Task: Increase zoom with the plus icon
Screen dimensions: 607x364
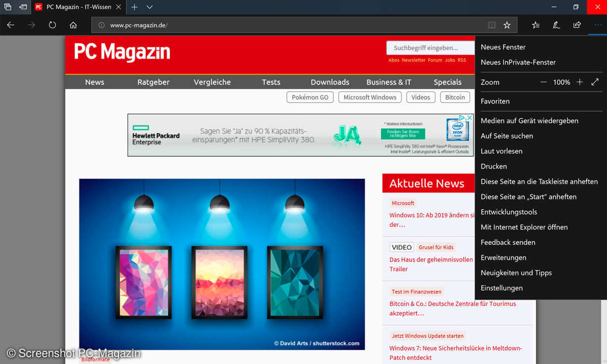Action: [x=580, y=82]
